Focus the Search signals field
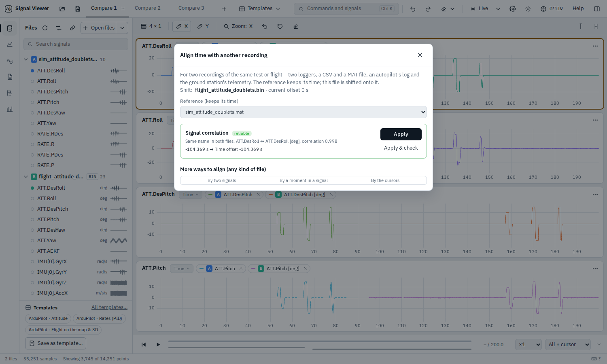The image size is (607, 364). coord(76,44)
